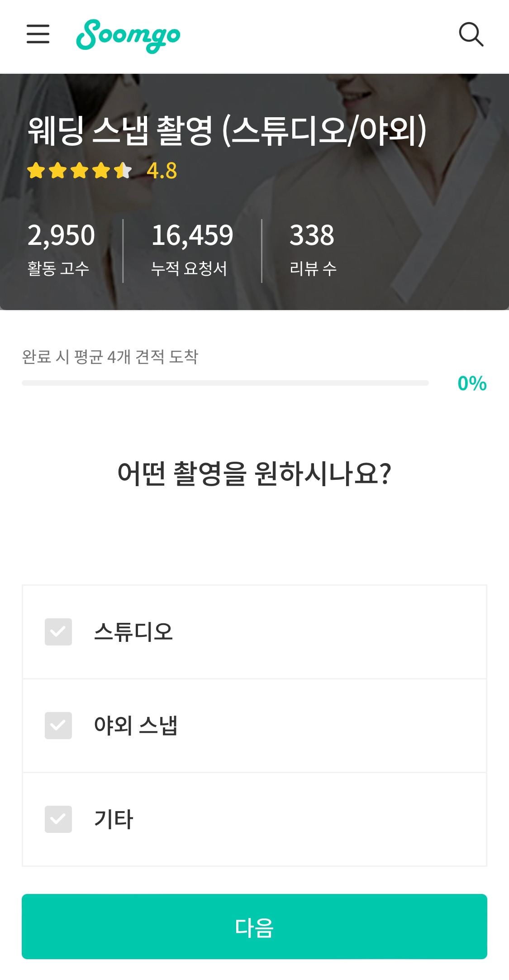
Task: Click the 4.8 rating score
Action: (x=162, y=171)
